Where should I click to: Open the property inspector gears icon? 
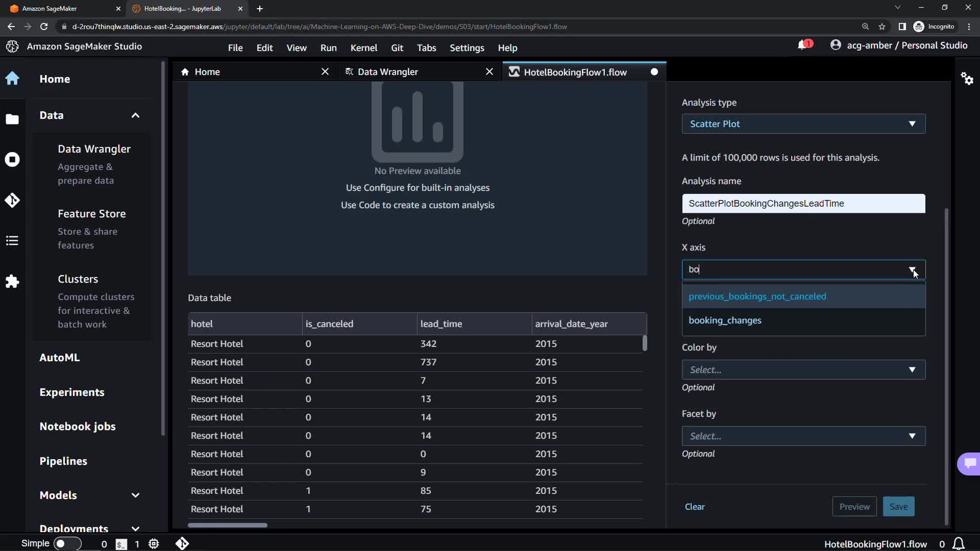point(967,79)
